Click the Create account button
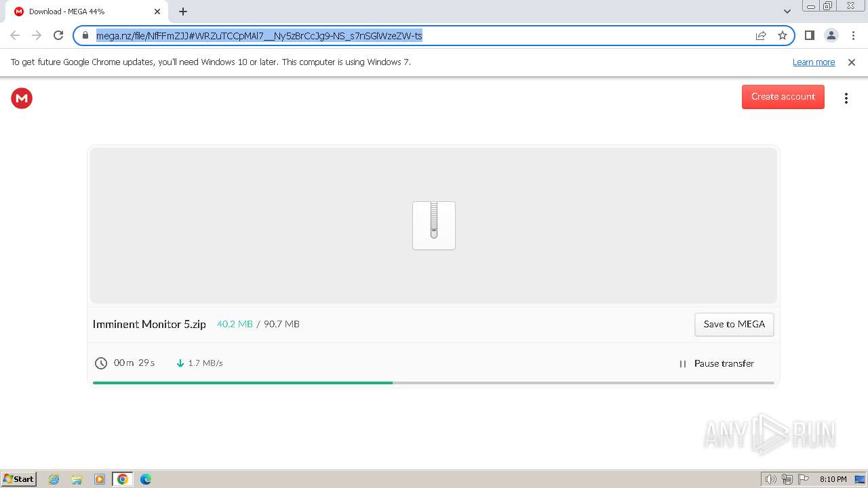868x488 pixels. [x=783, y=97]
